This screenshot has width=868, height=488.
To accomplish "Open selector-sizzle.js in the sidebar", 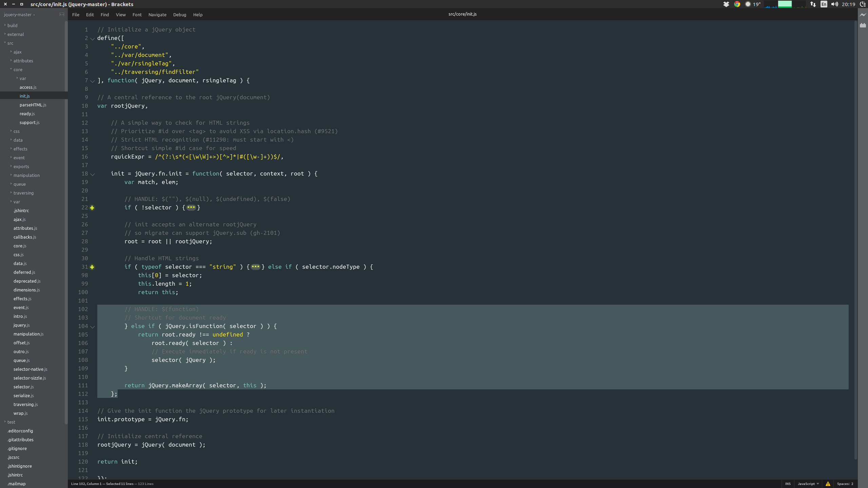I will [29, 378].
